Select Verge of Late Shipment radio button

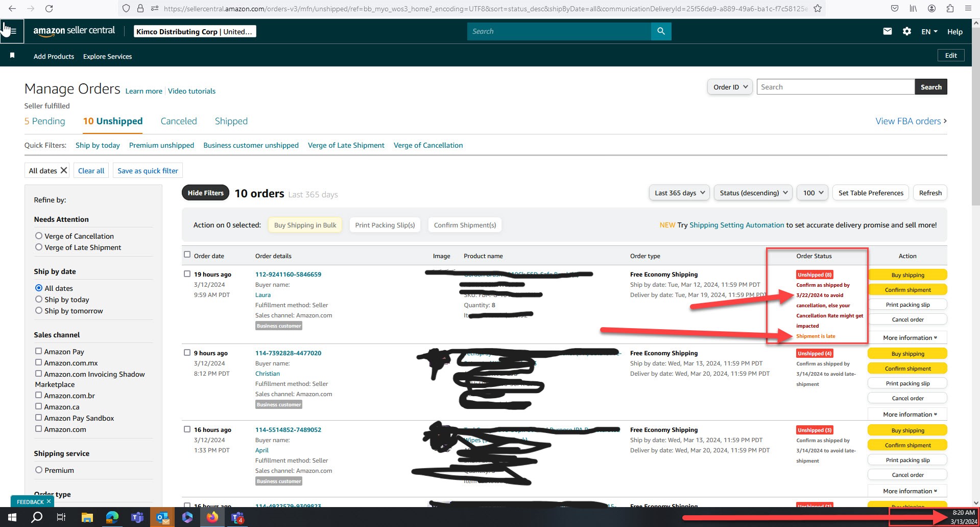coord(38,247)
